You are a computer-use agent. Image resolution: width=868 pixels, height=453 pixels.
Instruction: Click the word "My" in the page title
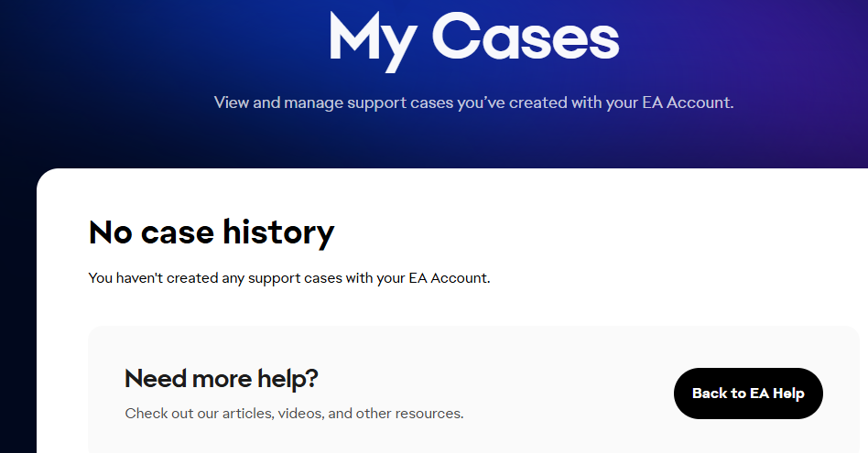[369, 38]
